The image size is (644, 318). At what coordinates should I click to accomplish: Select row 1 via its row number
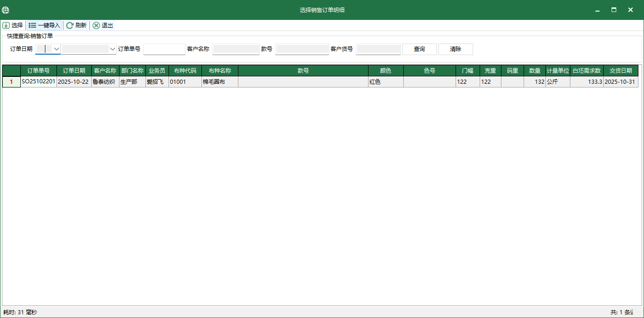click(x=12, y=82)
